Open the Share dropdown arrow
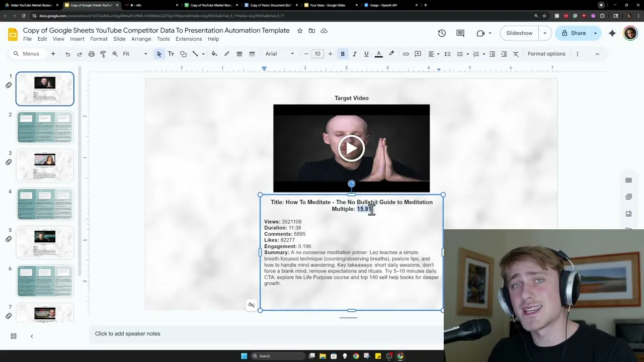 click(x=595, y=33)
